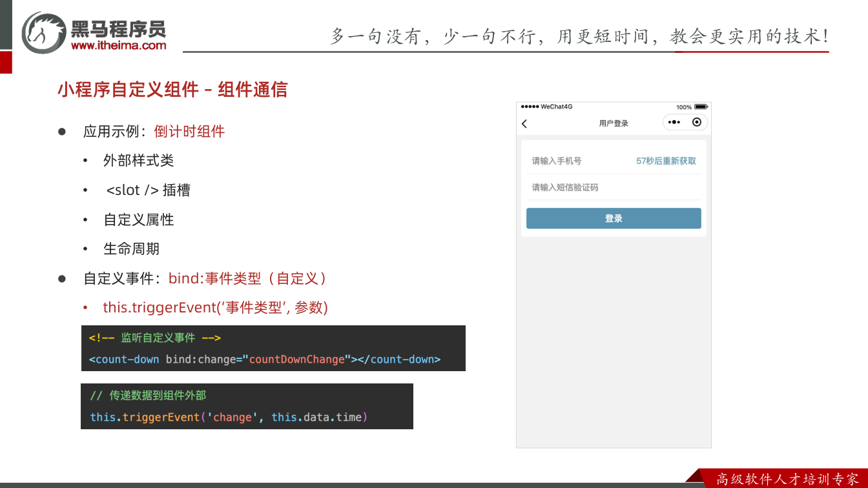Click the itheima horse logo

(44, 32)
